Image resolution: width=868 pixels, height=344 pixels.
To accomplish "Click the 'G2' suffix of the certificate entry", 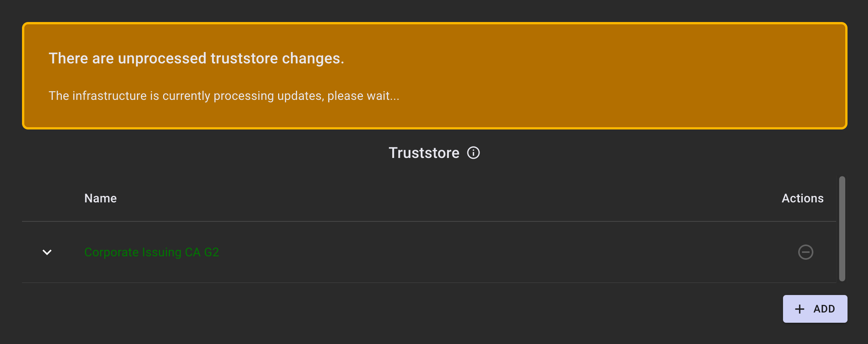I will [211, 252].
